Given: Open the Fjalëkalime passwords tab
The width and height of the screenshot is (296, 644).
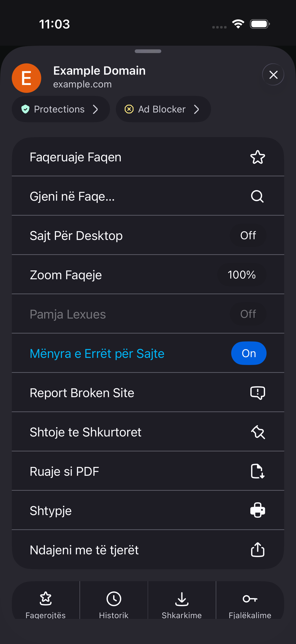Looking at the screenshot, I should point(250,603).
